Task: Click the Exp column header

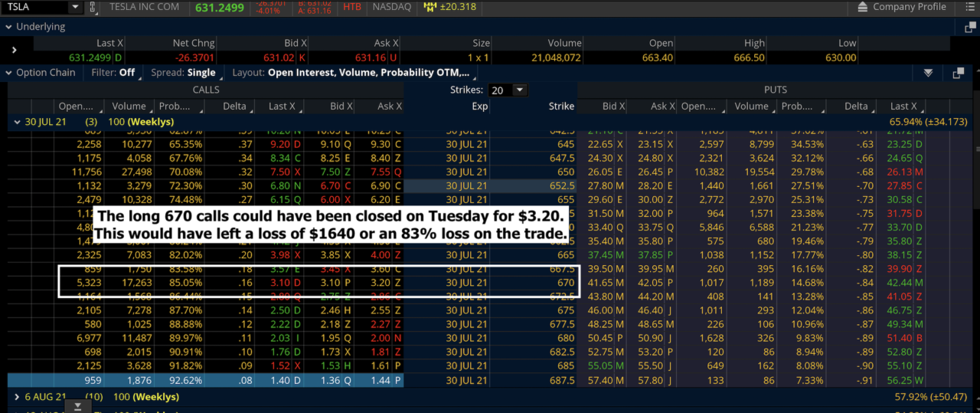Action: click(479, 107)
